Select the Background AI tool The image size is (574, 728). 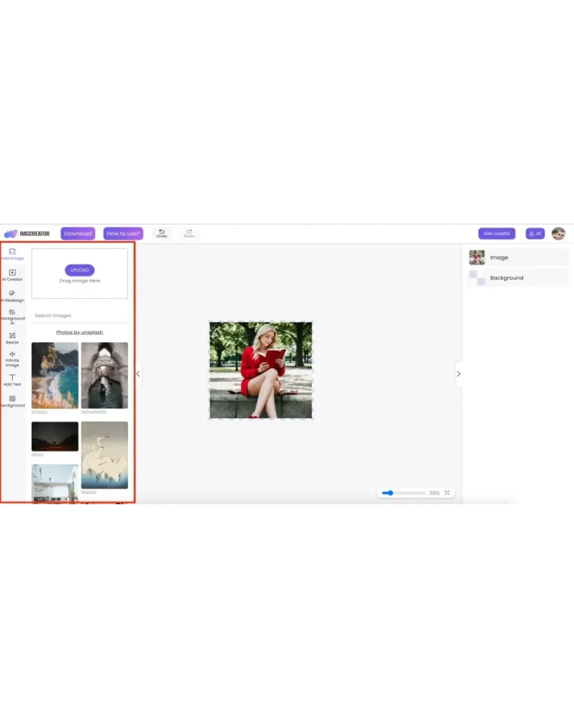(x=12, y=316)
